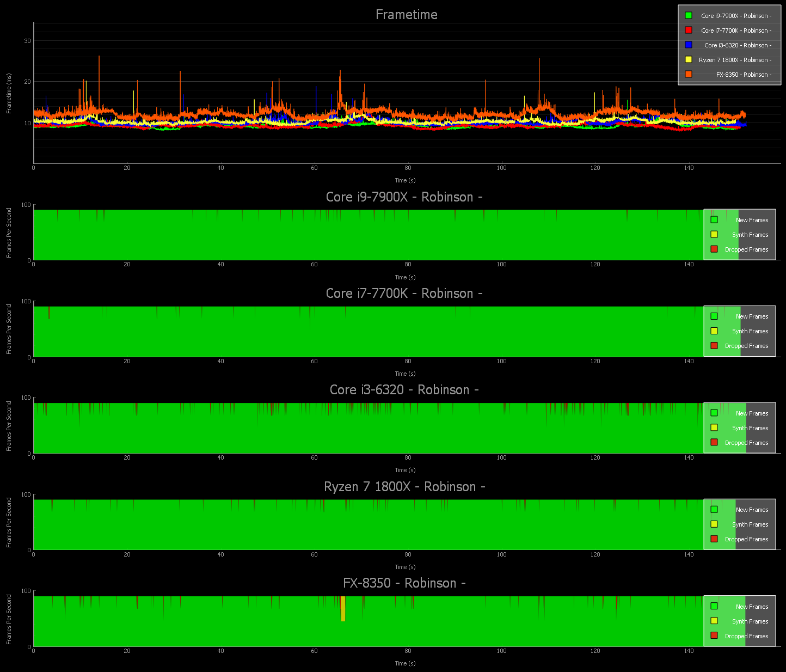The width and height of the screenshot is (786, 672).
Task: Click Dropped Frames swatch in FX-8350 legend
Action: point(714,636)
